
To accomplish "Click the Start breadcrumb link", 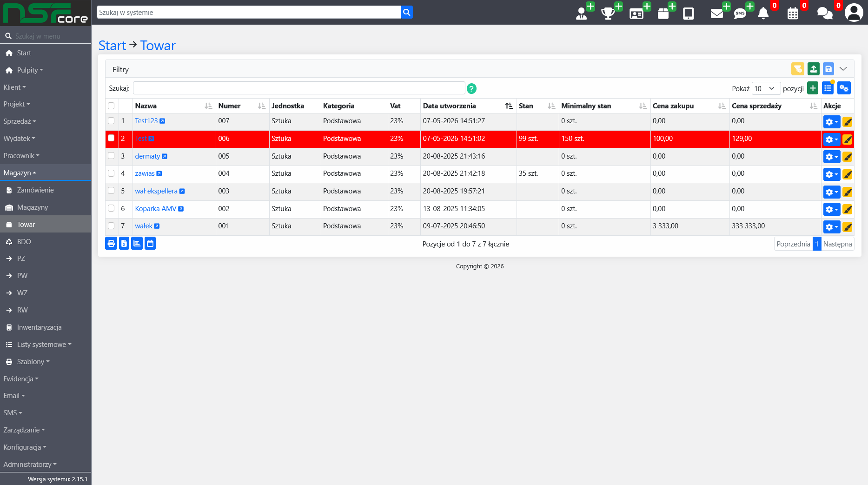I will coord(112,46).
